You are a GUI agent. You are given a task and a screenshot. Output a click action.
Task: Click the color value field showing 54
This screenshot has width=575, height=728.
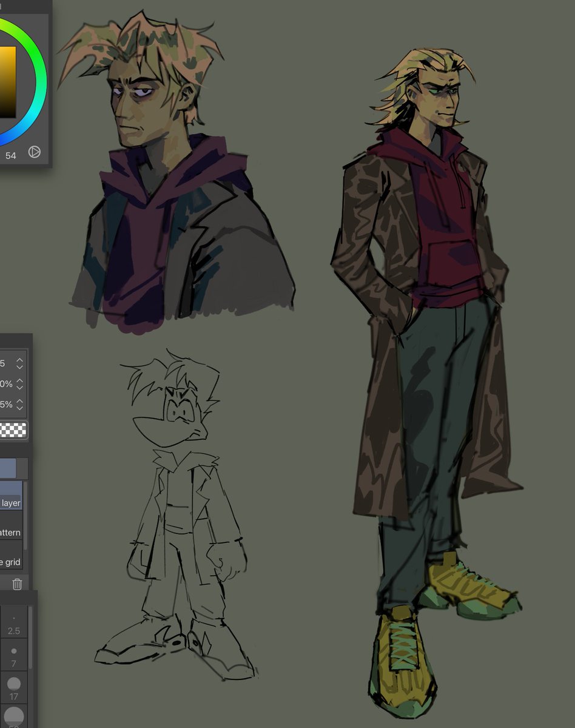pos(11,155)
